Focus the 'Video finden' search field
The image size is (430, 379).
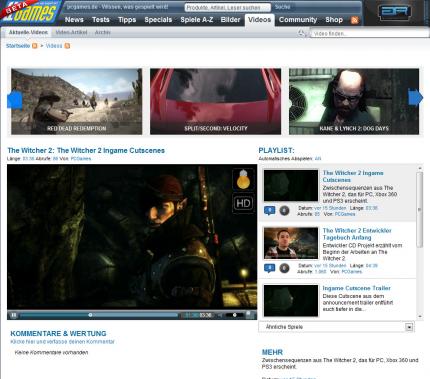(x=369, y=33)
